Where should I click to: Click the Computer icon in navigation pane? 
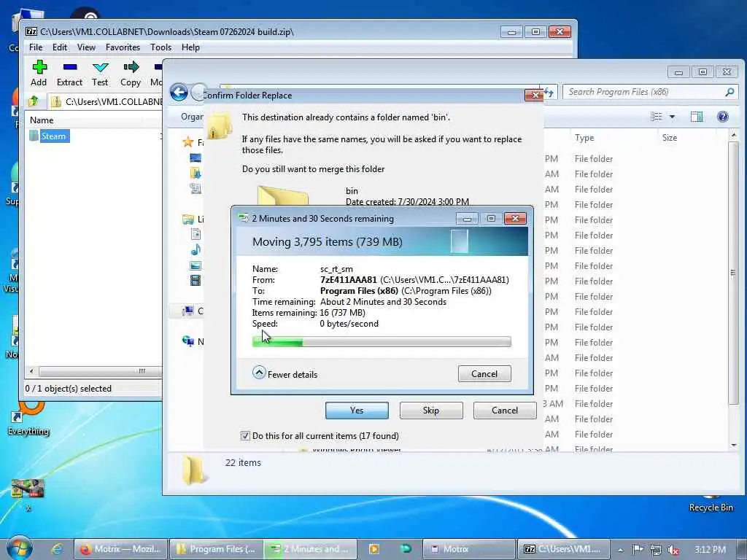(x=187, y=311)
